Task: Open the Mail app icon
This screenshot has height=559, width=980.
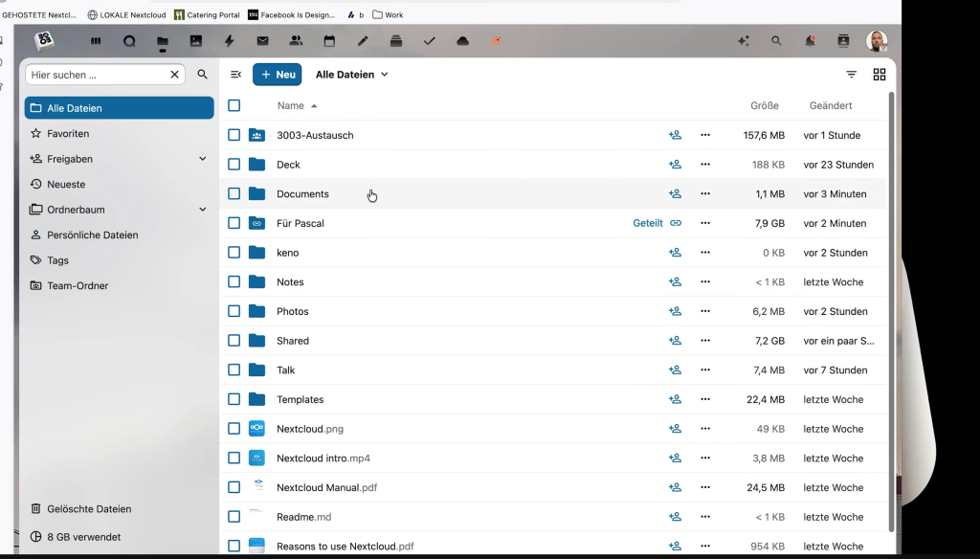Action: tap(262, 41)
